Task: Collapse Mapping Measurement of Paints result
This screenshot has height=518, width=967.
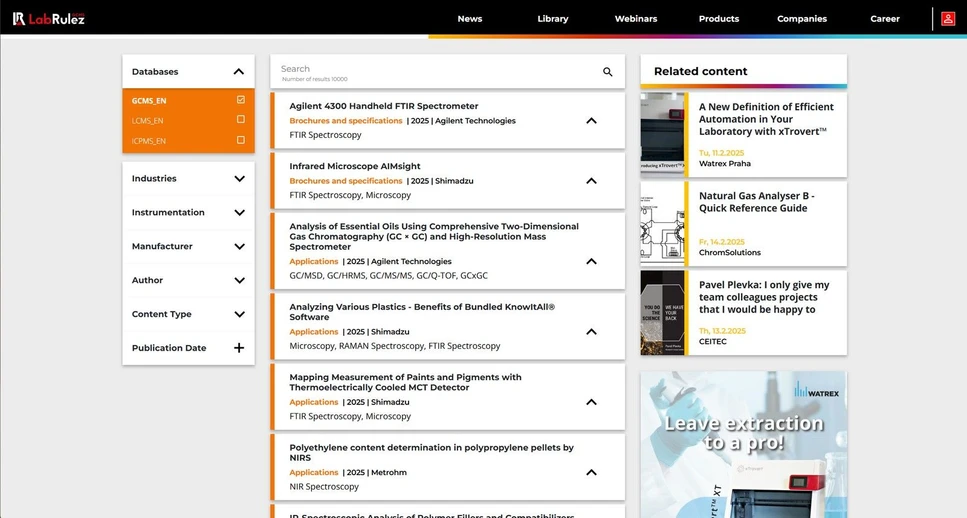Action: tap(591, 402)
